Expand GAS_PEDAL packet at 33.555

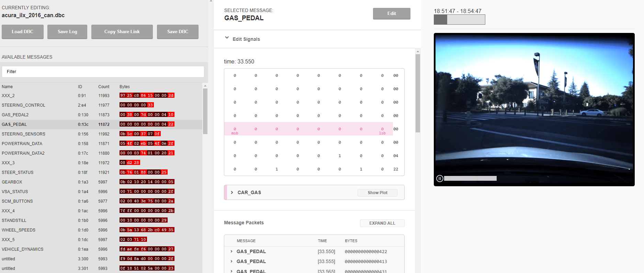[x=231, y=261]
